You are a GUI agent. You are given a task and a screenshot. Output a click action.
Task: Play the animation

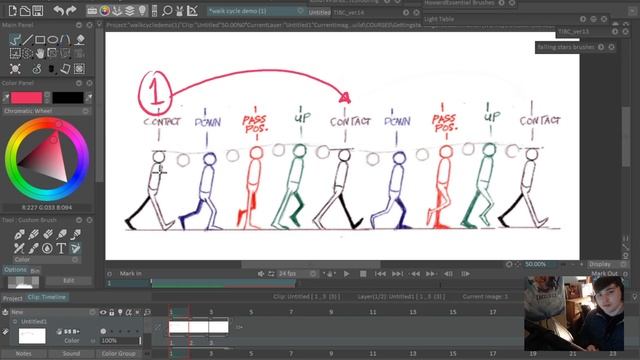[347, 274]
